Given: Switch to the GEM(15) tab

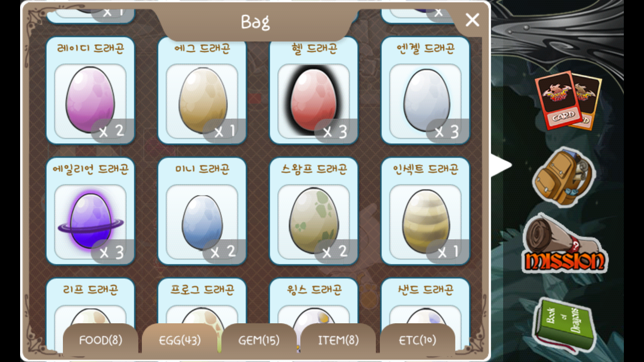Looking at the screenshot, I should pos(259,340).
